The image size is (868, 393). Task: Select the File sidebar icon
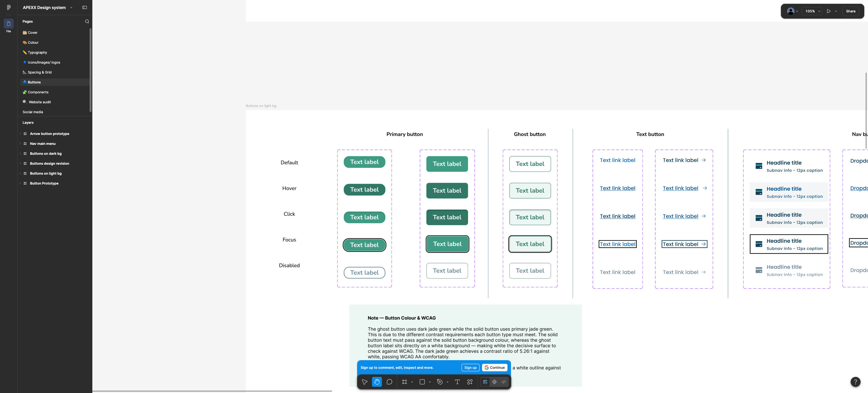click(x=8, y=24)
